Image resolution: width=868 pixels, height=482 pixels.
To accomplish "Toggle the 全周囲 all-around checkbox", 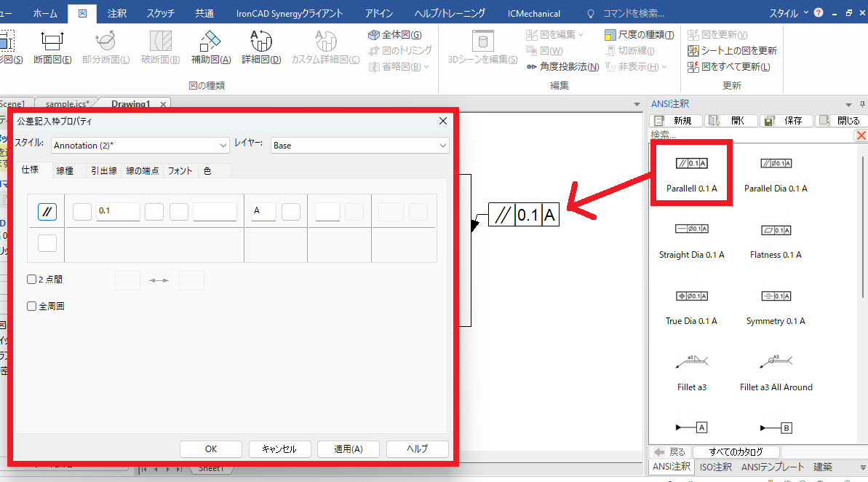I will [x=32, y=307].
